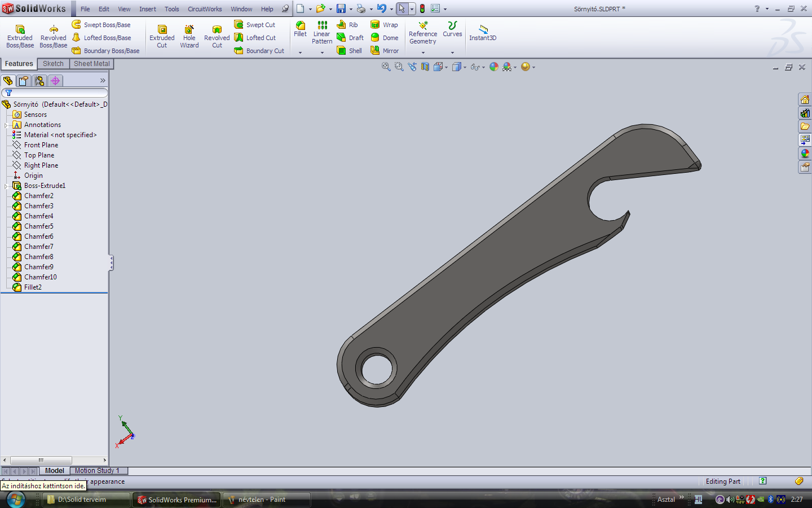
Task: Open the Custom Properties task pane tab
Action: click(x=805, y=167)
